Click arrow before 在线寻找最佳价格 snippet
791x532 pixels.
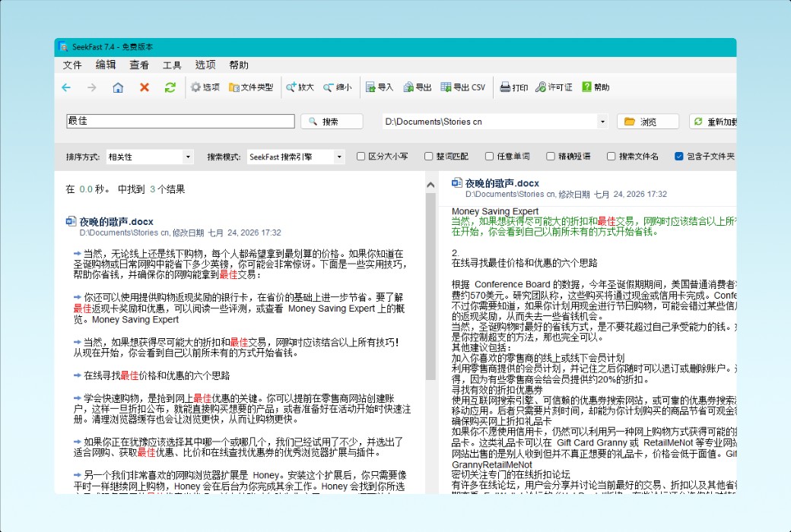pyautogui.click(x=77, y=375)
